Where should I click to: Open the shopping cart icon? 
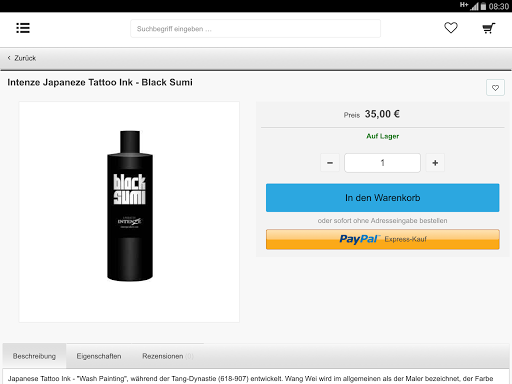pos(489,28)
